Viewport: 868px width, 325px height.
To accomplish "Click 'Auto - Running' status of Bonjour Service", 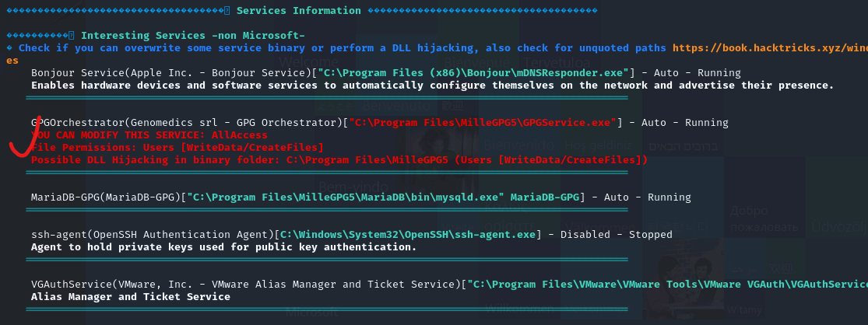I will click(697, 73).
